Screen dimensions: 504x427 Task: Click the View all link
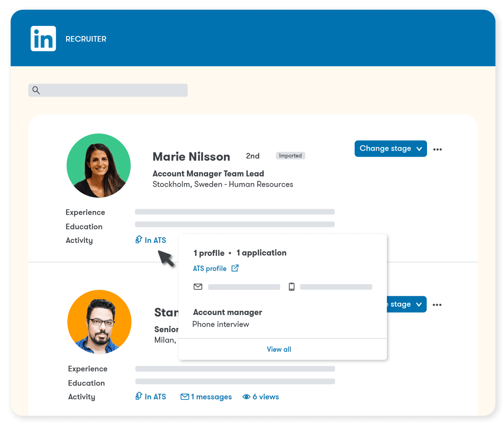click(x=279, y=349)
